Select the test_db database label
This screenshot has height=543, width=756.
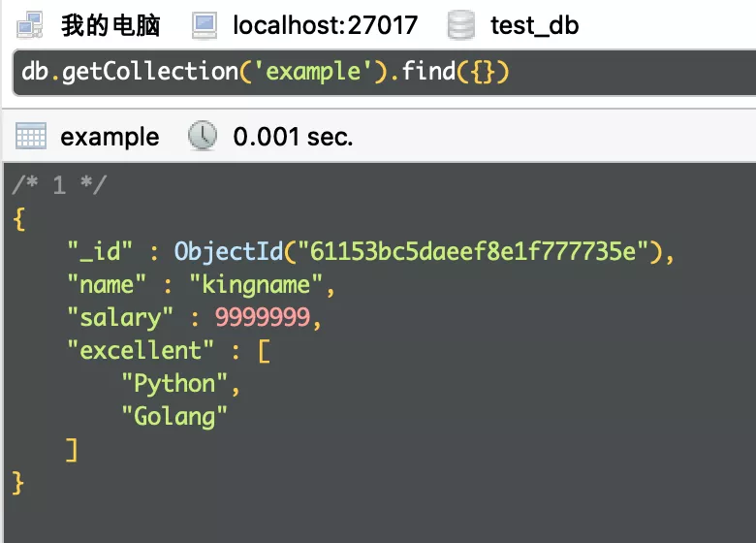click(534, 25)
